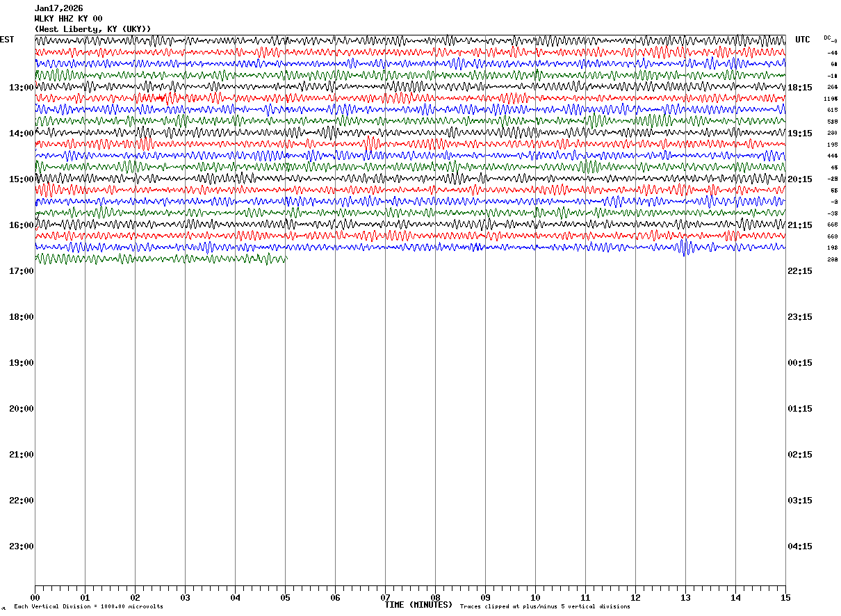Click the location text '(West Liberty, KY (UKY))'

click(92, 29)
